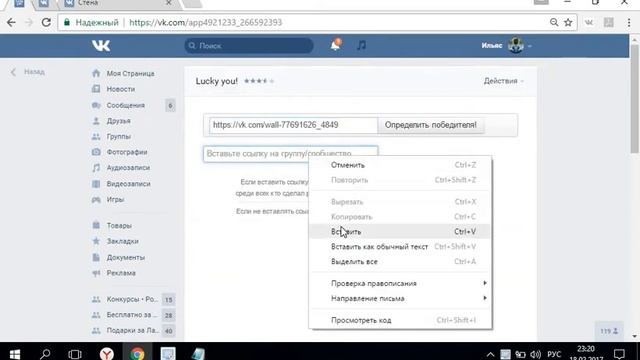Open Конкурсы group shortcut

click(131, 299)
